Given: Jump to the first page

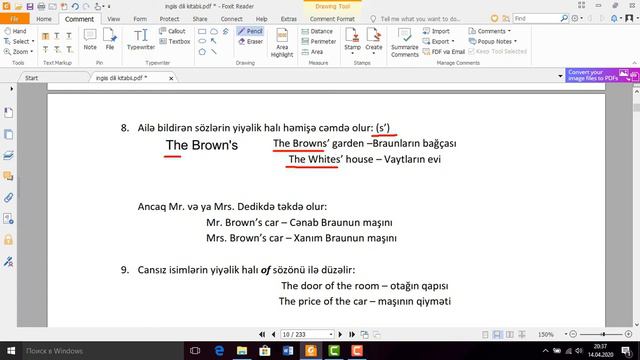Looking at the screenshot, I should 262,335.
